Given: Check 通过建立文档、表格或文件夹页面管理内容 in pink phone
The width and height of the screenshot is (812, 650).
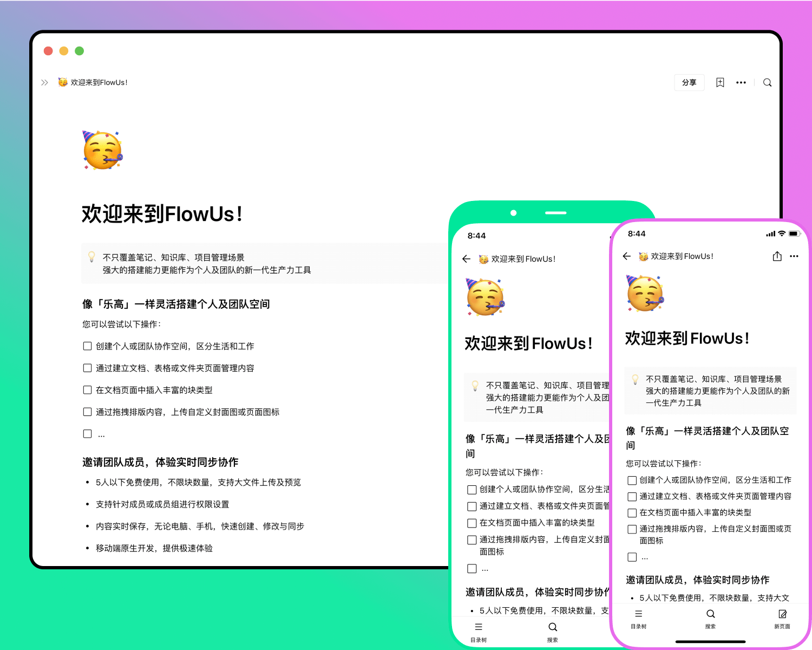Looking at the screenshot, I should (x=632, y=497).
